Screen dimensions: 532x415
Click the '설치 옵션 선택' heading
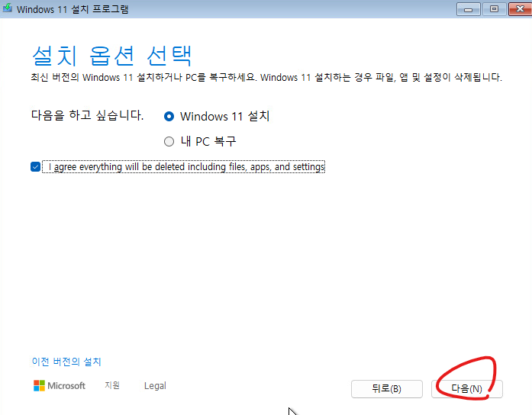click(x=112, y=56)
